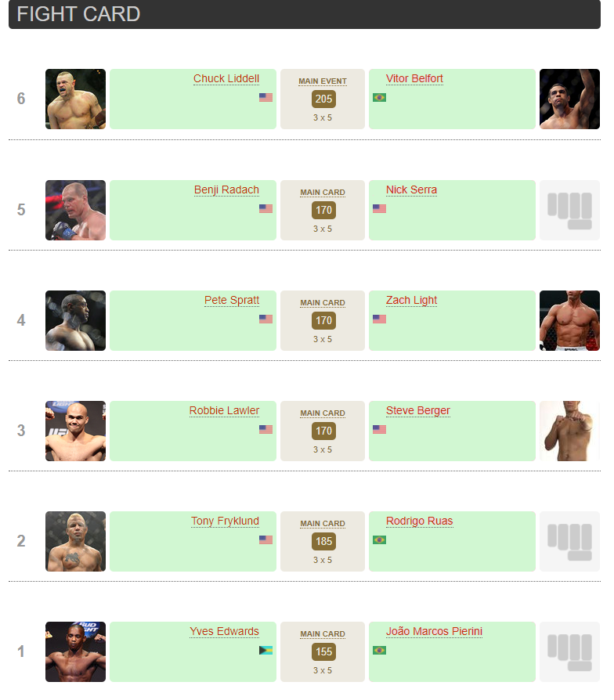Click Rodrigo Ruas' Brazil flag icon
Viewport: 614px width, 700px height.
click(379, 540)
